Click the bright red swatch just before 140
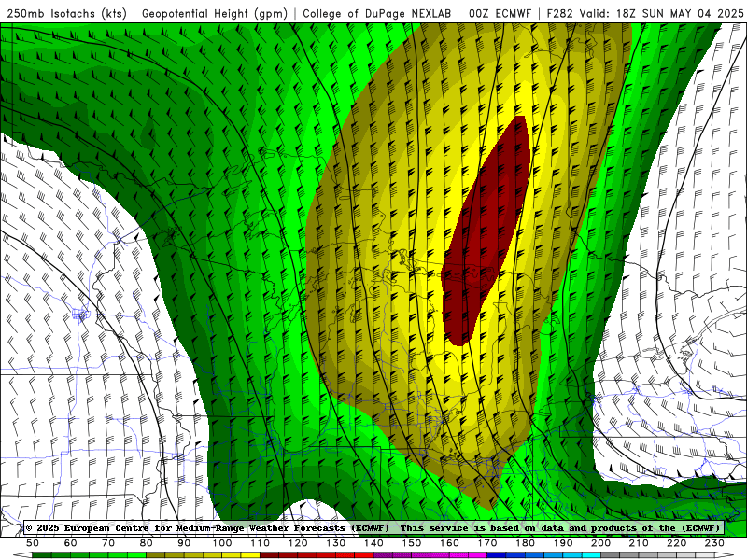Screen dimensions: 747x560 click(x=363, y=555)
